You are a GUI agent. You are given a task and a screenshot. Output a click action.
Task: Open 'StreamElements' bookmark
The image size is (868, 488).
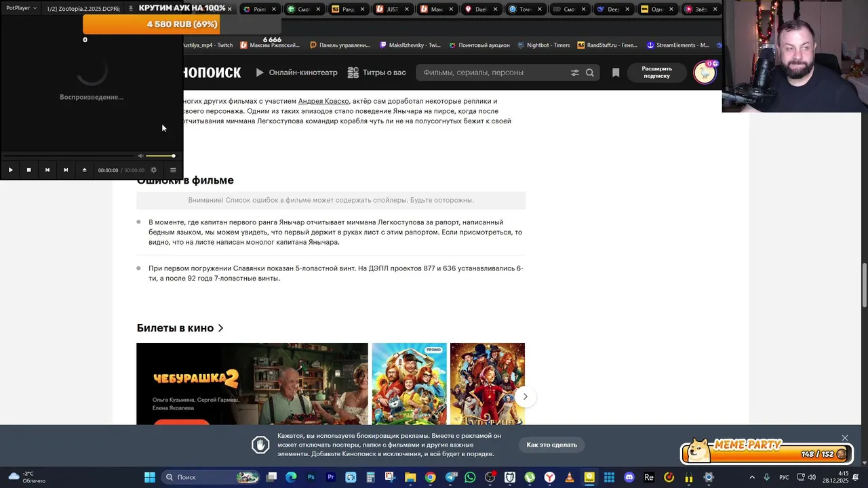coord(677,45)
